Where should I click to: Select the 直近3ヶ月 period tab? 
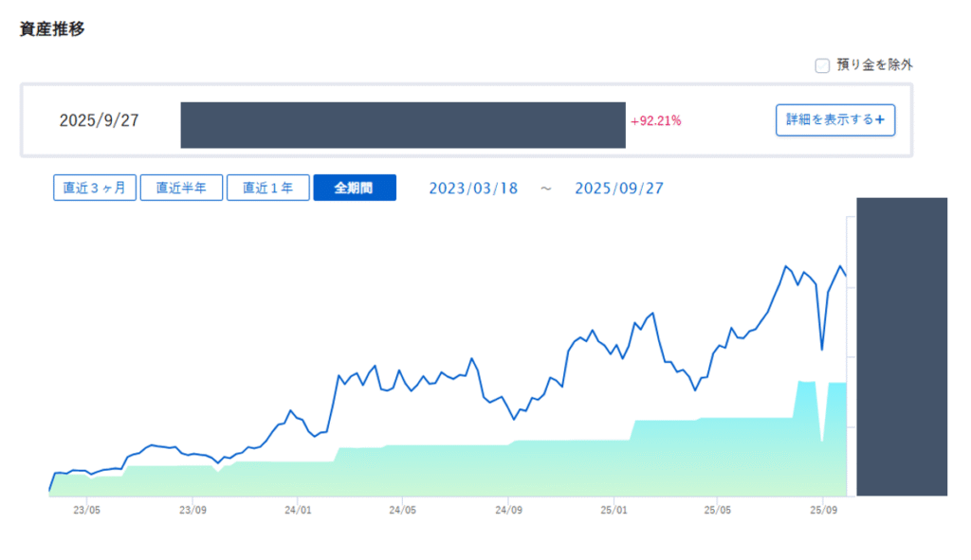click(x=95, y=188)
